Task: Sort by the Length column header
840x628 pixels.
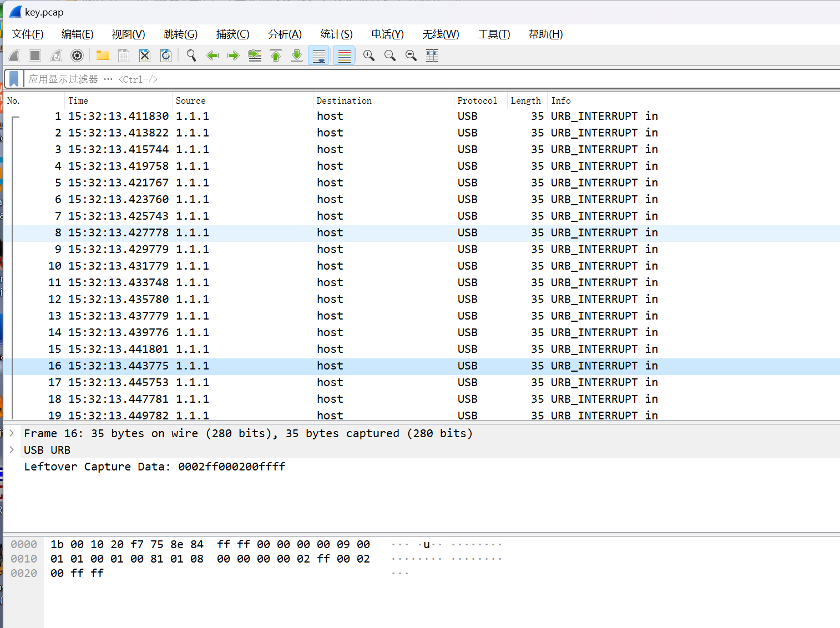Action: coord(528,100)
